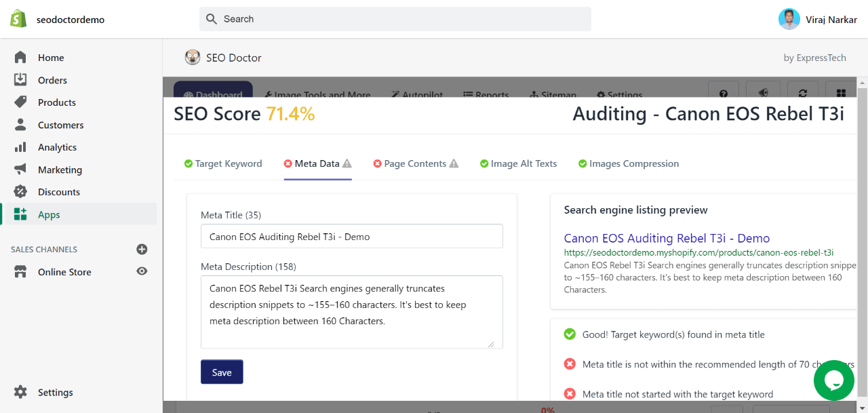The image size is (868, 413).
Task: Open Discounts via the percent badge icon
Action: tap(20, 192)
